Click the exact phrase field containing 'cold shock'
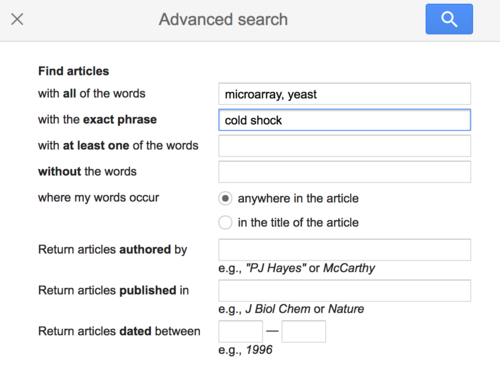Viewport: 500px width, 378px height. point(344,120)
